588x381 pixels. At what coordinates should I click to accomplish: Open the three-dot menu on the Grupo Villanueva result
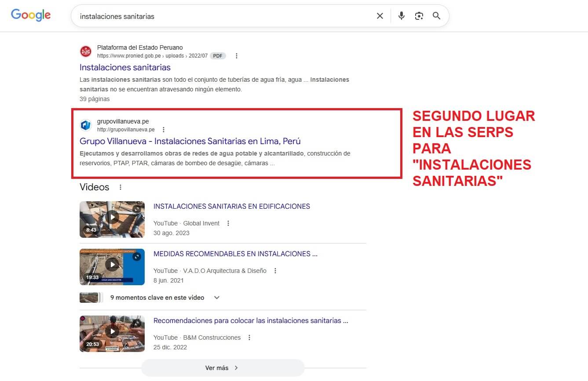tap(163, 129)
